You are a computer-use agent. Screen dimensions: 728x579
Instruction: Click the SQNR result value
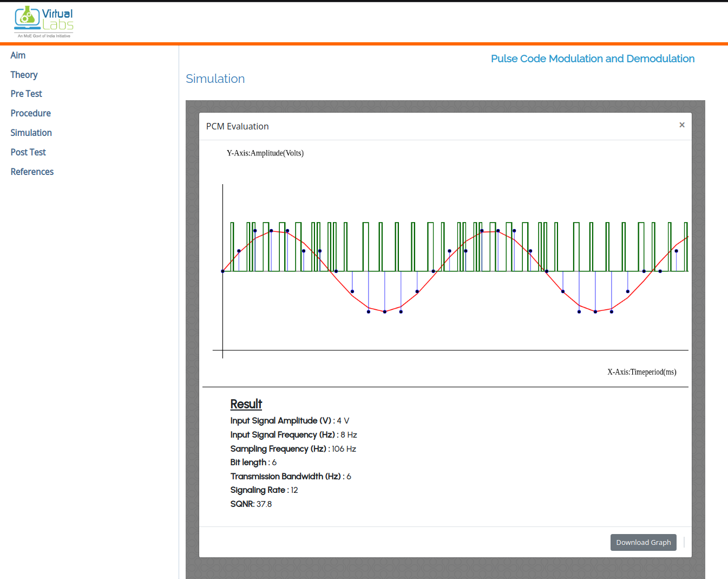click(x=264, y=504)
